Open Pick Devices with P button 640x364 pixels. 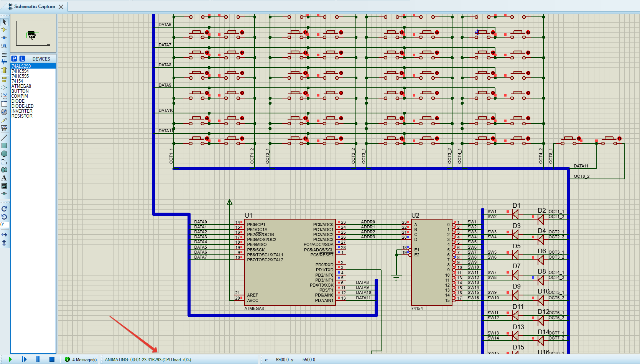click(14, 59)
